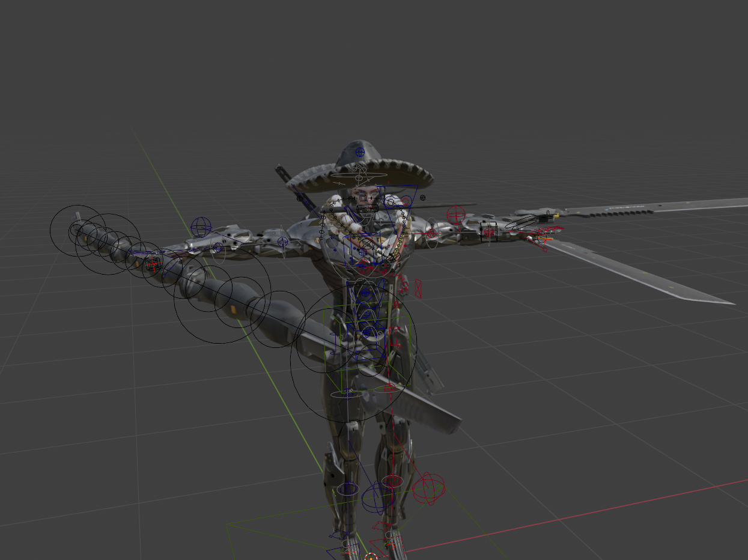Select the red rectangle control beside the torso
This screenshot has height=560, width=748.
tap(418, 289)
